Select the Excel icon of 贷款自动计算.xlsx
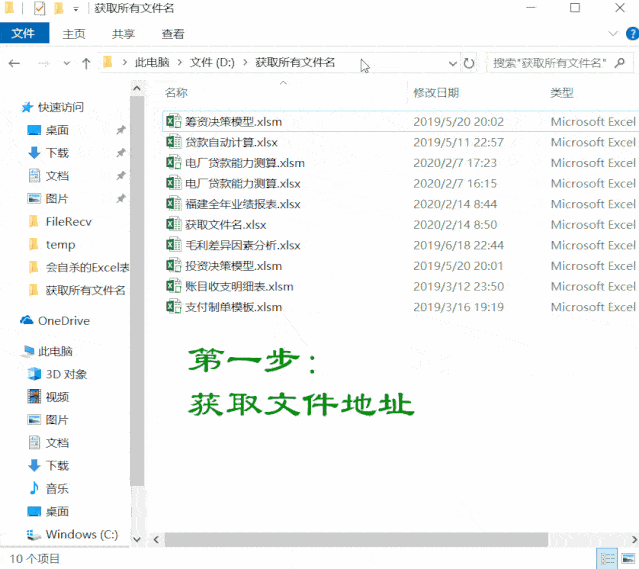Screen dimensions: 639x569 174,142
